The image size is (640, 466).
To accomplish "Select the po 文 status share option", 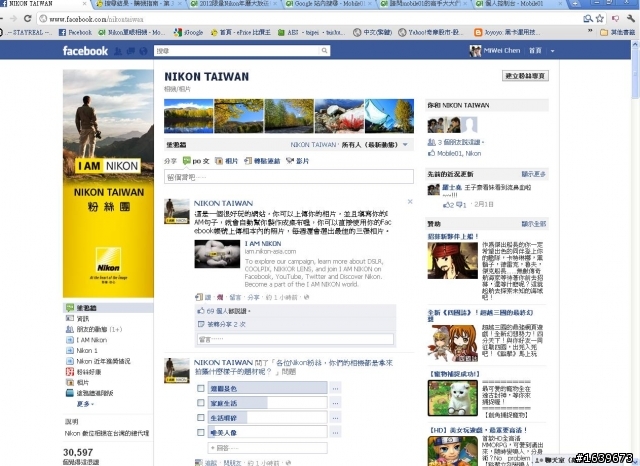I will point(196,161).
